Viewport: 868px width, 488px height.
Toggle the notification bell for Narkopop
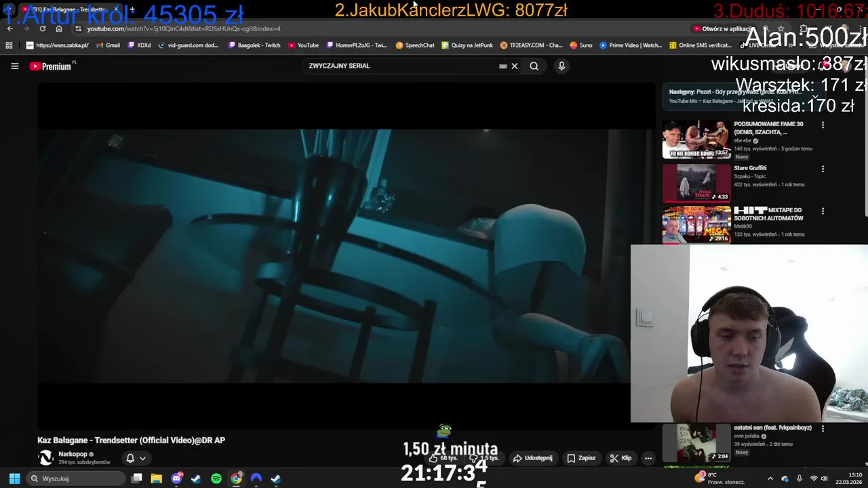click(130, 458)
